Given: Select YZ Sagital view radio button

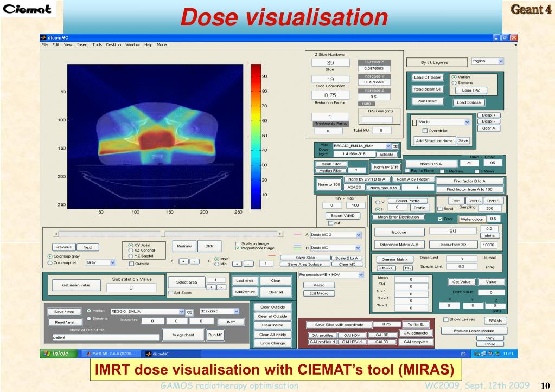Looking at the screenshot, I should click(131, 256).
